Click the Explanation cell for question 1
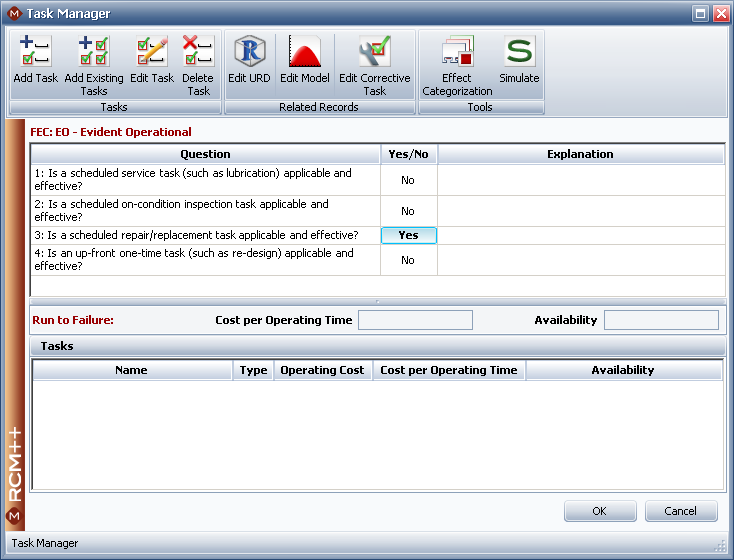 (580, 180)
